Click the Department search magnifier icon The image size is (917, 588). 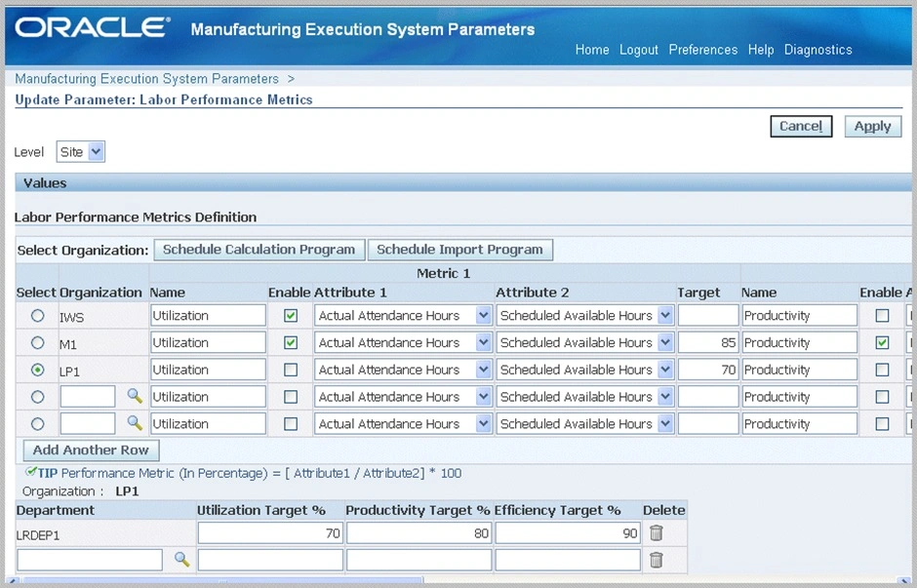pos(181,559)
